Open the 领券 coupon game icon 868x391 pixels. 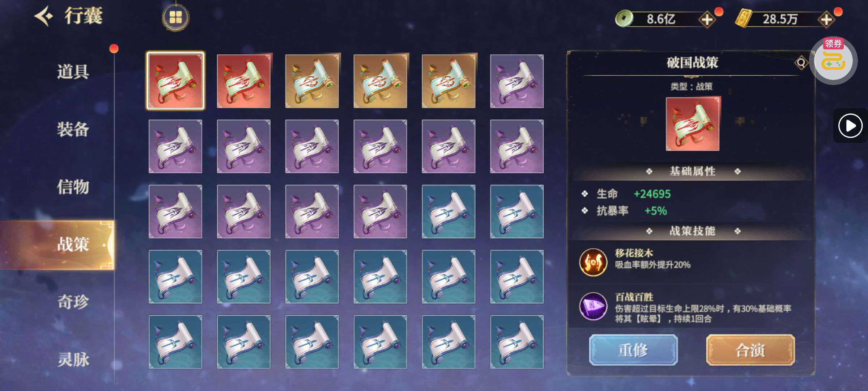tap(833, 60)
